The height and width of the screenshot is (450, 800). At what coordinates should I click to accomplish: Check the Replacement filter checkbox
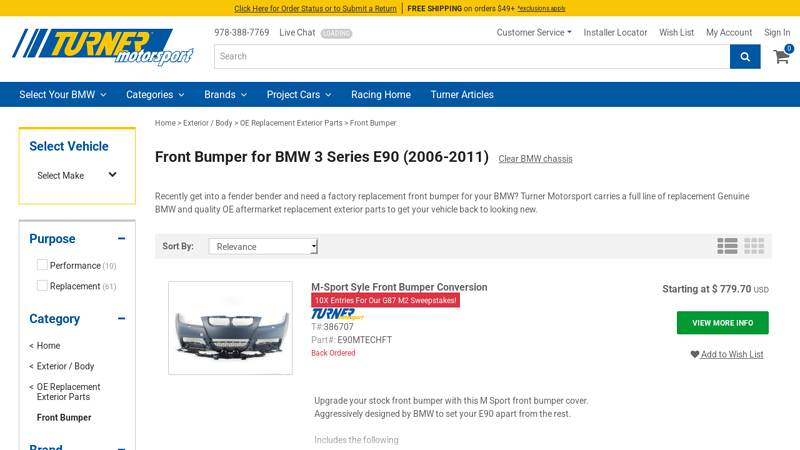point(42,286)
